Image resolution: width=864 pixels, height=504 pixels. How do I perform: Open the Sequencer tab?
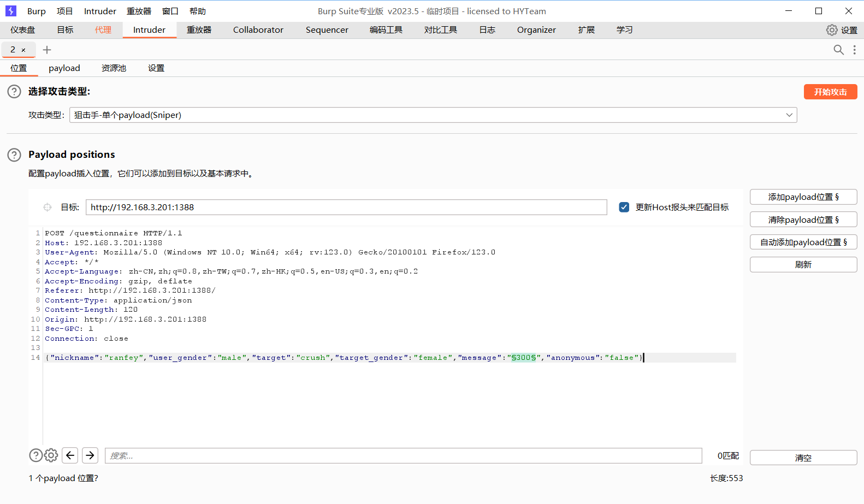[x=327, y=30]
